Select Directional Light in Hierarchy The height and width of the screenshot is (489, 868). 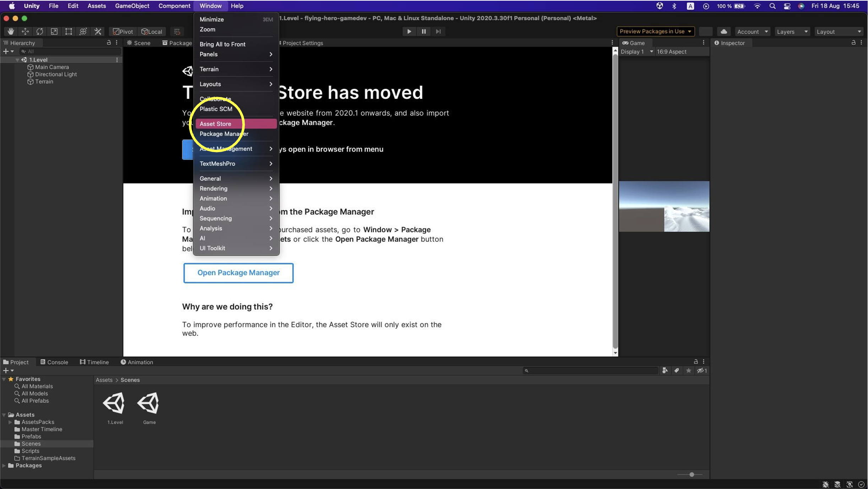56,74
